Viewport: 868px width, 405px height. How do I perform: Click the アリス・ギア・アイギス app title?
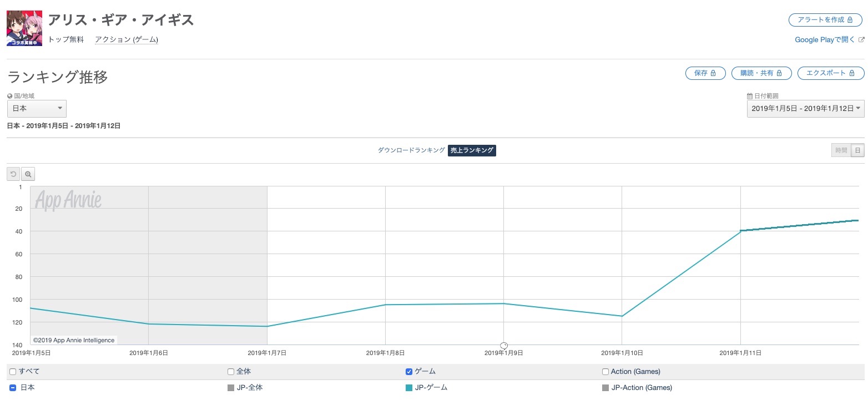pos(121,21)
